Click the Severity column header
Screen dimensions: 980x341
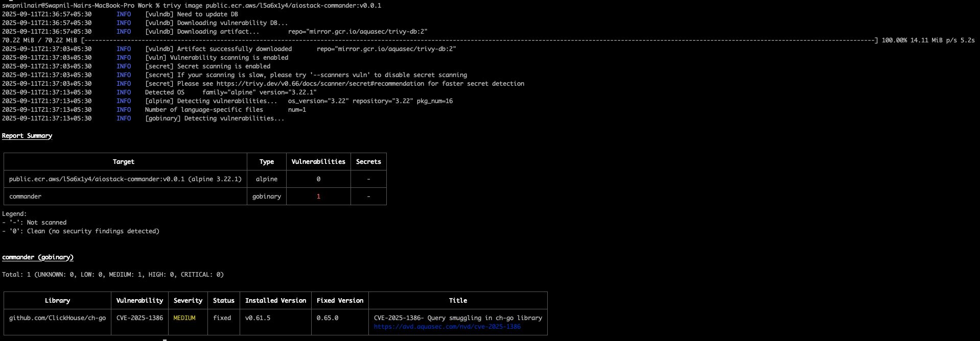pos(188,301)
